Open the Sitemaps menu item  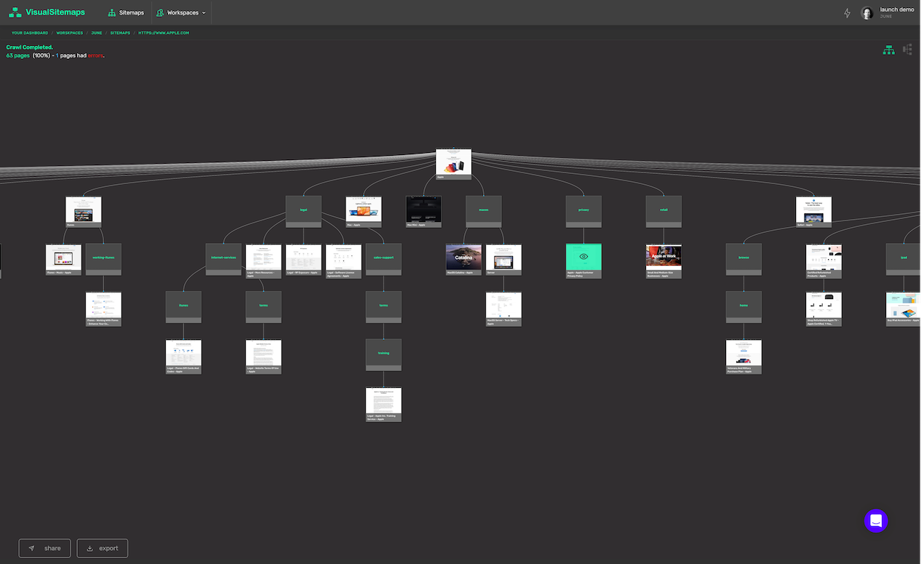point(126,12)
